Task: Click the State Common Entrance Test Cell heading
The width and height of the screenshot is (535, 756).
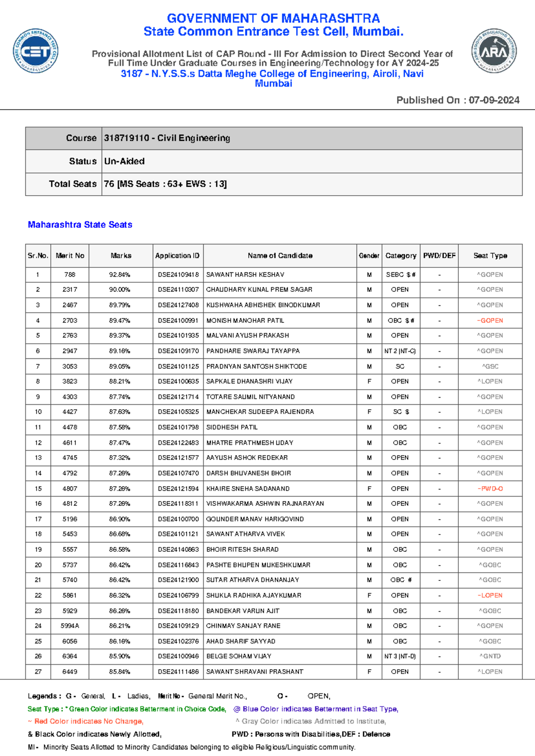Action: coord(273,32)
